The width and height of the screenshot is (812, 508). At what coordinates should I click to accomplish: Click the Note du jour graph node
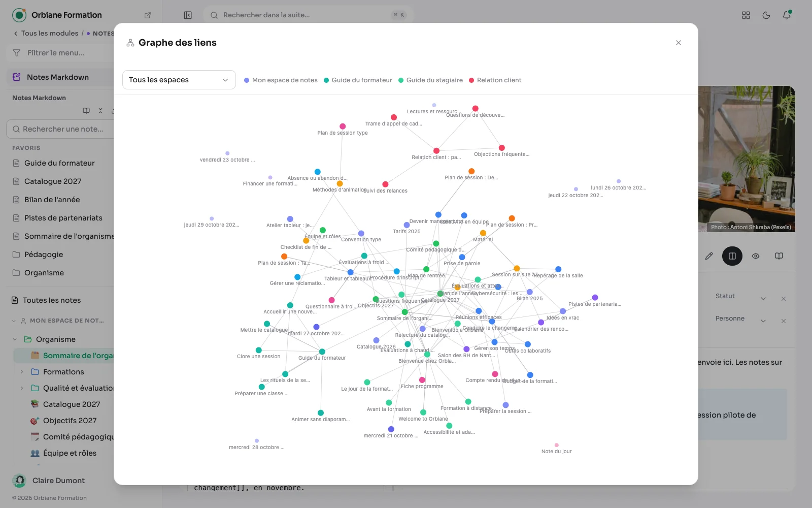(557, 445)
